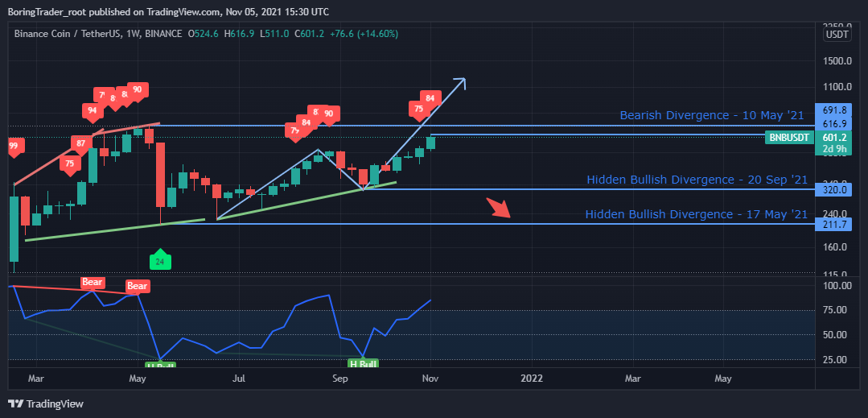Select the green 24 signal marker
Viewport: 868px width, 418px height.
click(160, 260)
